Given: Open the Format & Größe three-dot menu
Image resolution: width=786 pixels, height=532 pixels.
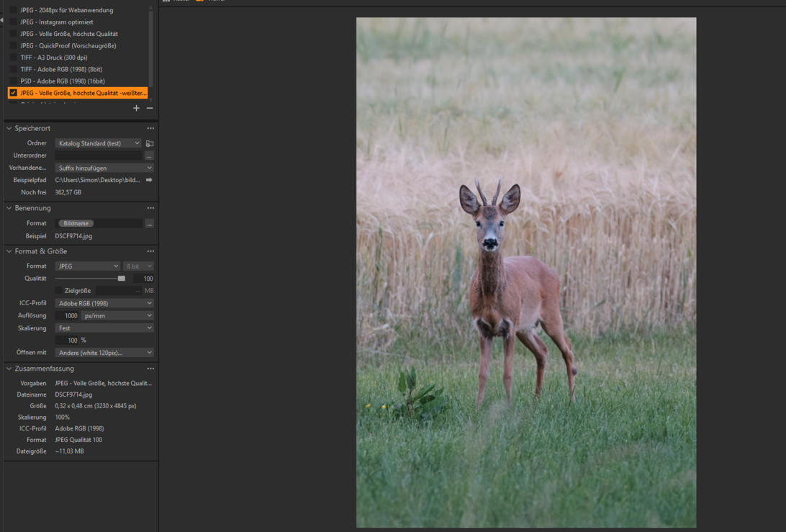Looking at the screenshot, I should pyautogui.click(x=150, y=251).
